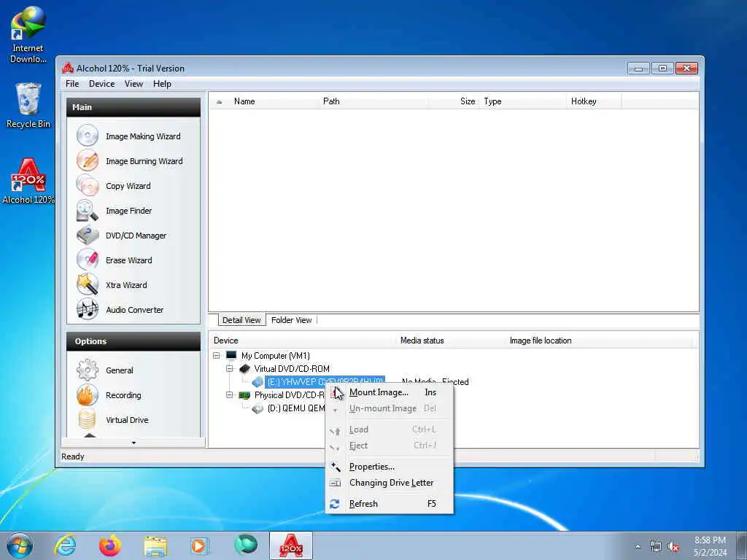Open the View menu
This screenshot has width=747, height=560.
(134, 84)
